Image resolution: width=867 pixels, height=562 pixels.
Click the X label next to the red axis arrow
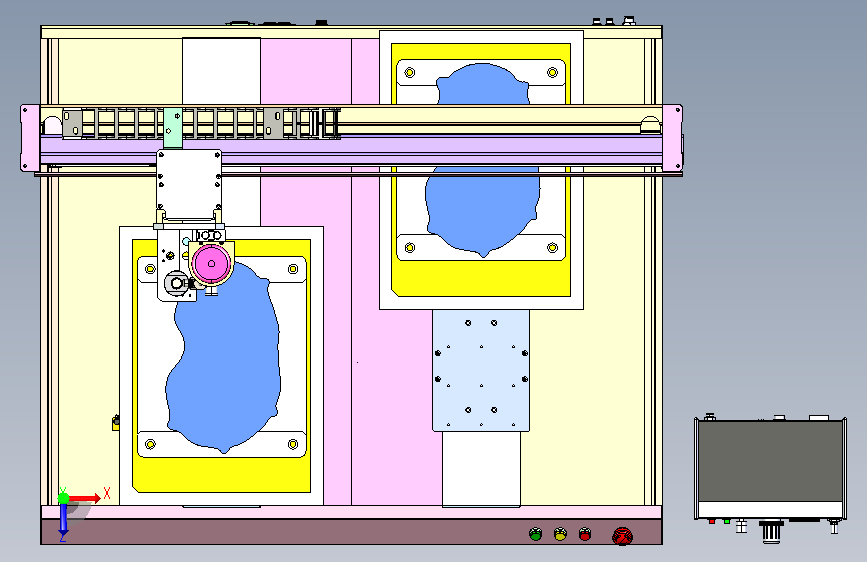tap(107, 493)
